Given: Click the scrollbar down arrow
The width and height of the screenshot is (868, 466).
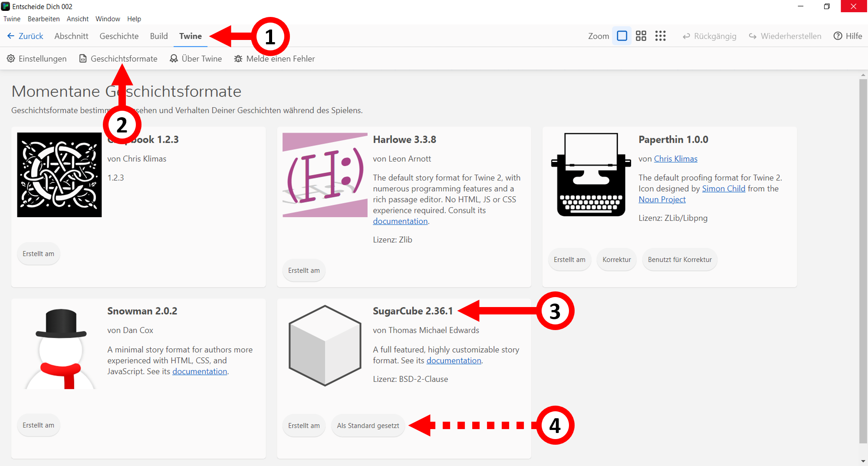Looking at the screenshot, I should tap(863, 461).
